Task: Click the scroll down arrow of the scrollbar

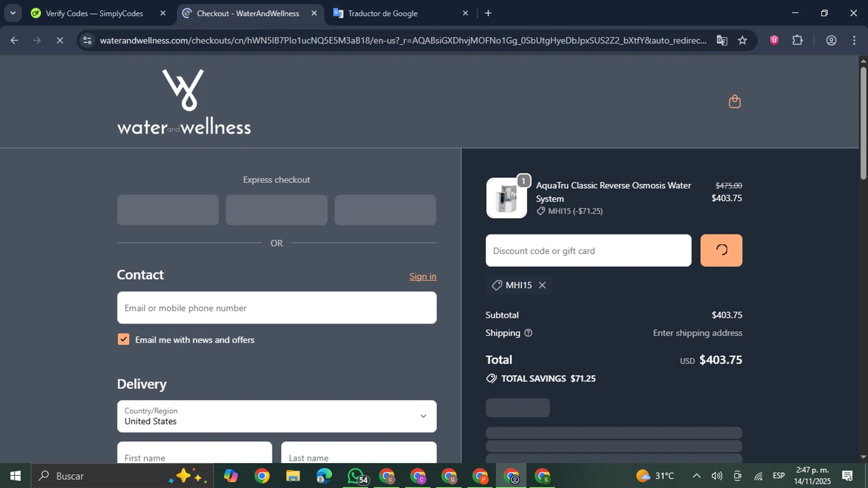Action: click(863, 457)
